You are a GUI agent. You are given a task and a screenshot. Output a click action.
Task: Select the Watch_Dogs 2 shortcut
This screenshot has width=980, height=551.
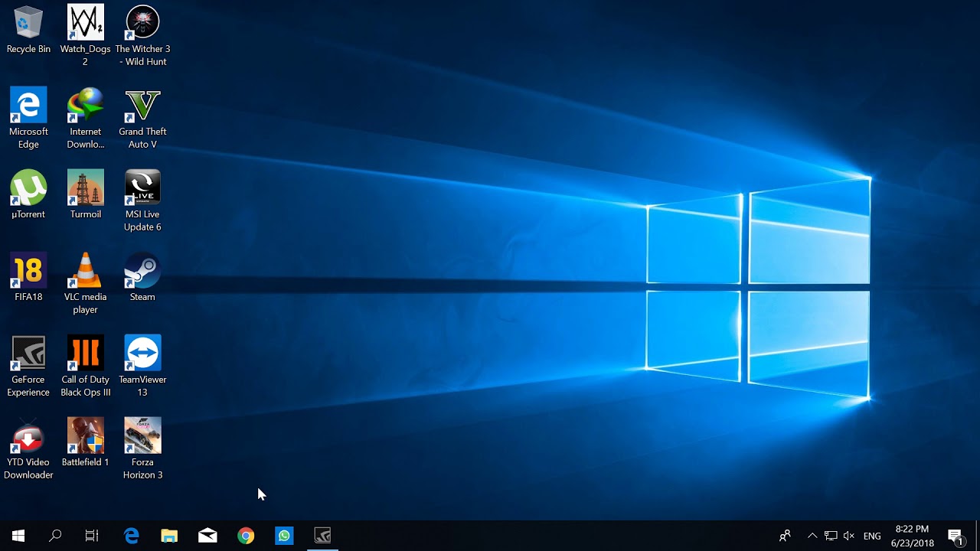[85, 35]
